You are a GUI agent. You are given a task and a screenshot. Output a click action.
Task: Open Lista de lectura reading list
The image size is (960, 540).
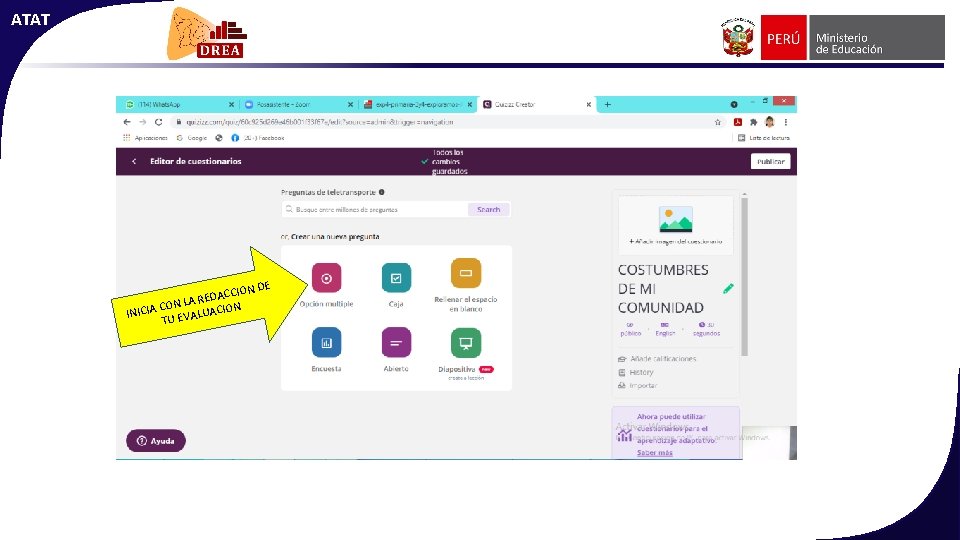tap(763, 138)
